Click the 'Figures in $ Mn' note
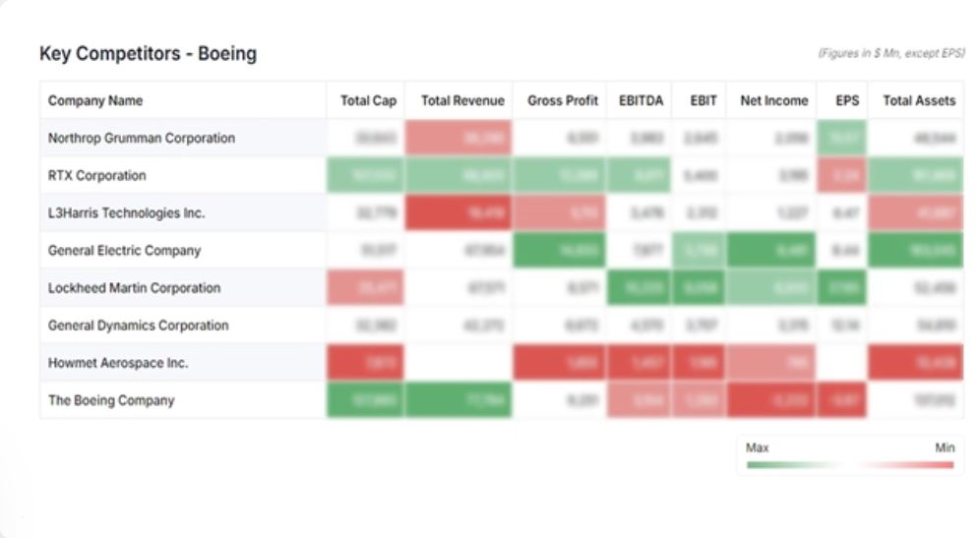 pos(890,54)
